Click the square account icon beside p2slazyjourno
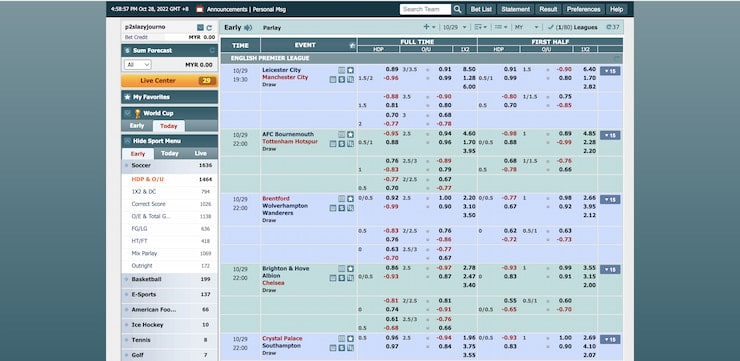This screenshot has height=361, width=740. pyautogui.click(x=200, y=28)
